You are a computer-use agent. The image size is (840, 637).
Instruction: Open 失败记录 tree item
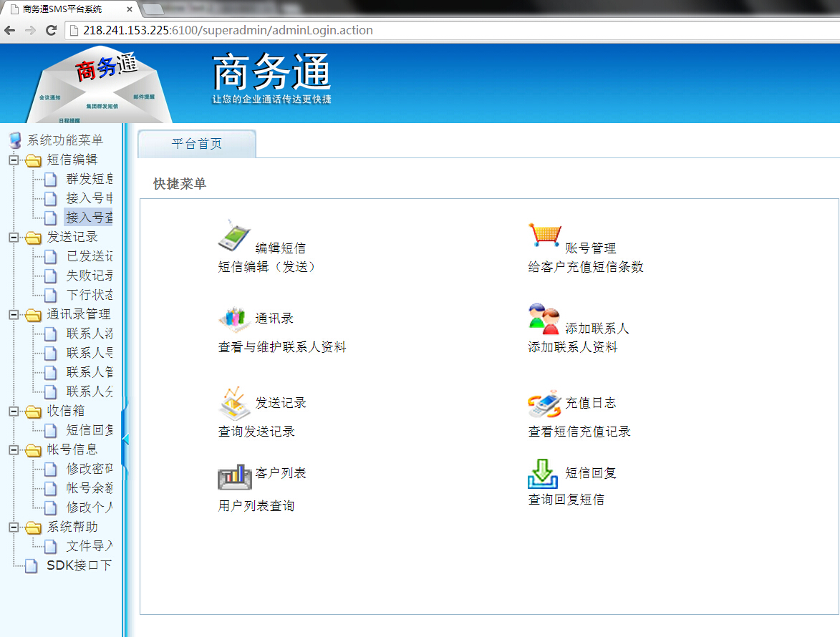[x=90, y=275]
